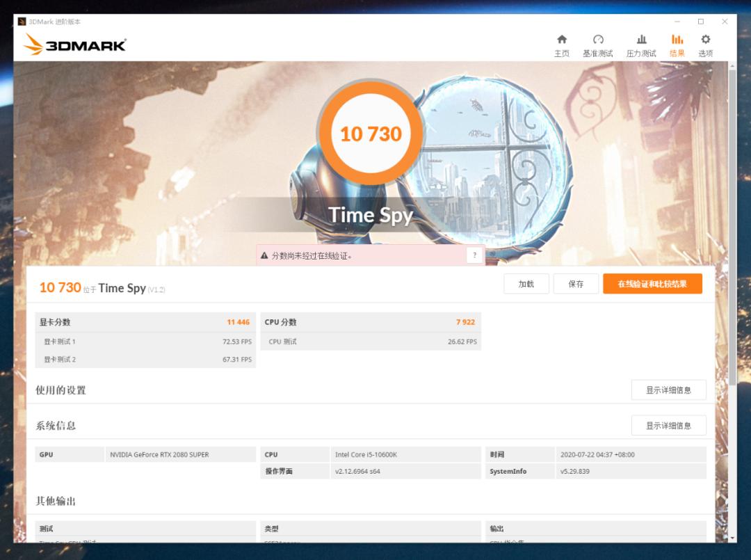Click the Time Spy banner title
The height and width of the screenshot is (560, 751).
(x=371, y=215)
